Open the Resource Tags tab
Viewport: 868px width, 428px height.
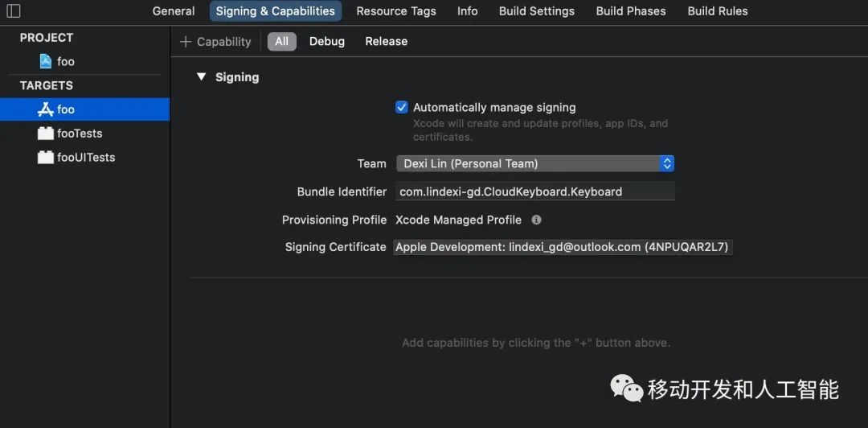[396, 11]
